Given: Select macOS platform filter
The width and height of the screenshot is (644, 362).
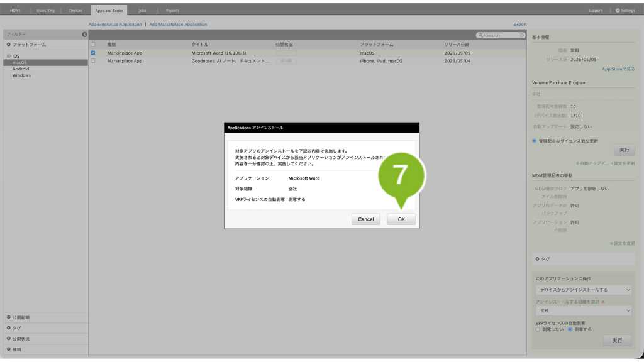Looking at the screenshot, I should click(45, 62).
